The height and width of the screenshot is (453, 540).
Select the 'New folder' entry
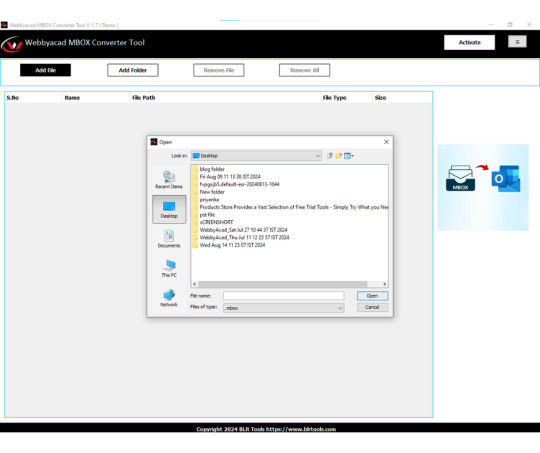point(209,192)
